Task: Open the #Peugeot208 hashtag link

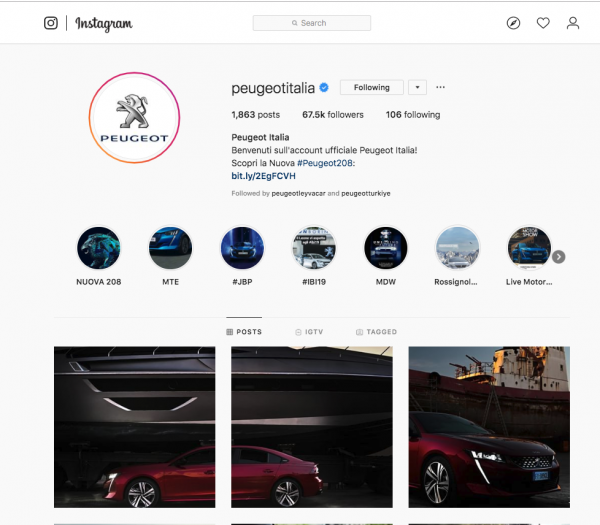Action: [325, 163]
